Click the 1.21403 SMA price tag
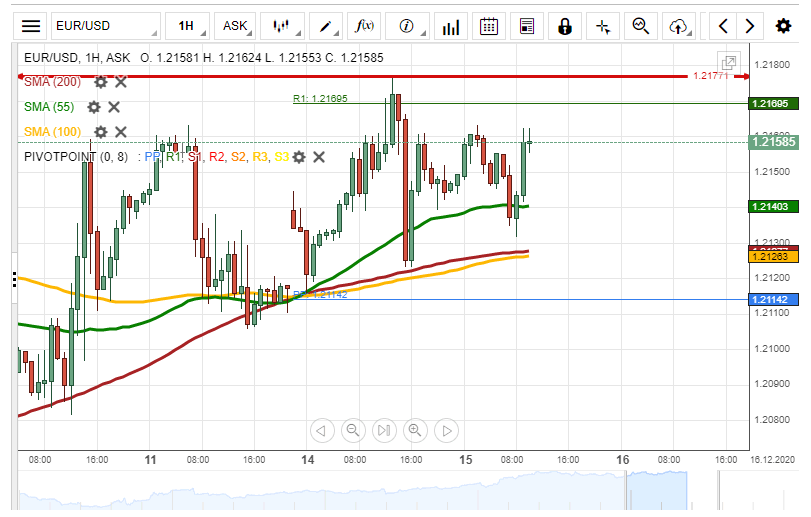Image resolution: width=811 pixels, height=517 pixels. pyautogui.click(x=774, y=207)
